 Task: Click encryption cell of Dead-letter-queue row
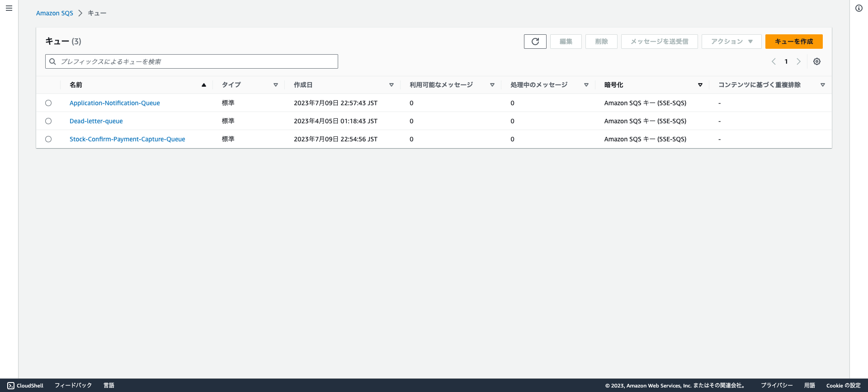tap(645, 121)
